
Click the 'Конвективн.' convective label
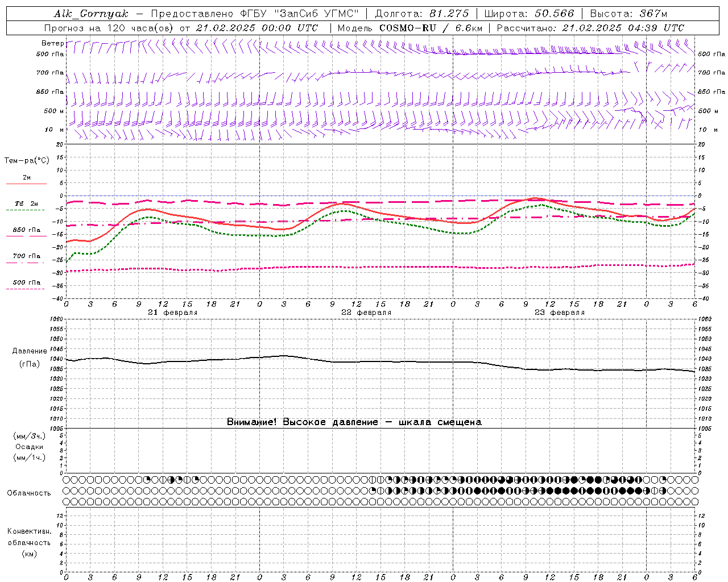(29, 531)
